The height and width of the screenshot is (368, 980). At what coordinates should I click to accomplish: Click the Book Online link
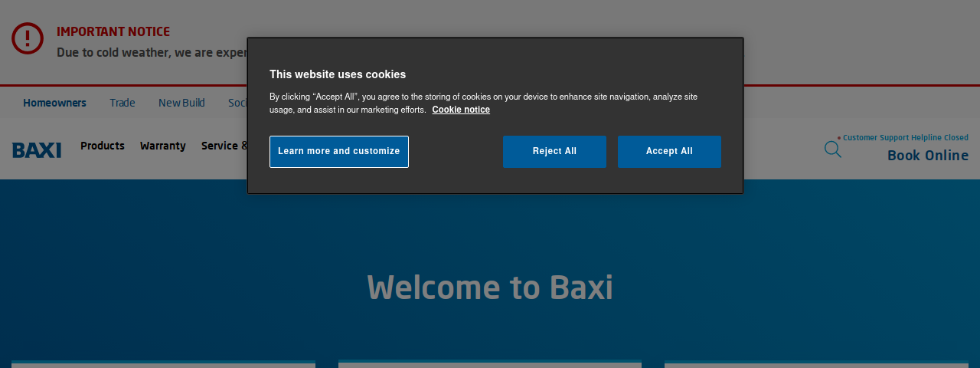928,156
